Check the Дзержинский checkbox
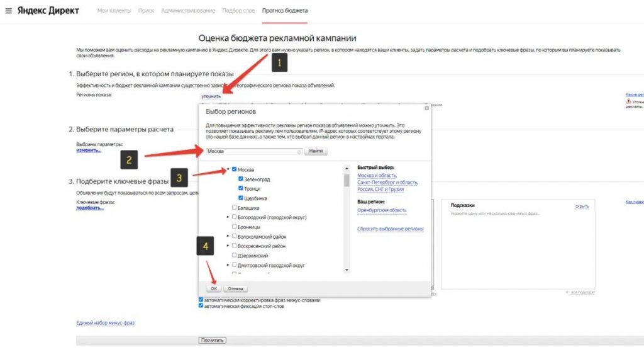644x352 pixels. point(234,256)
